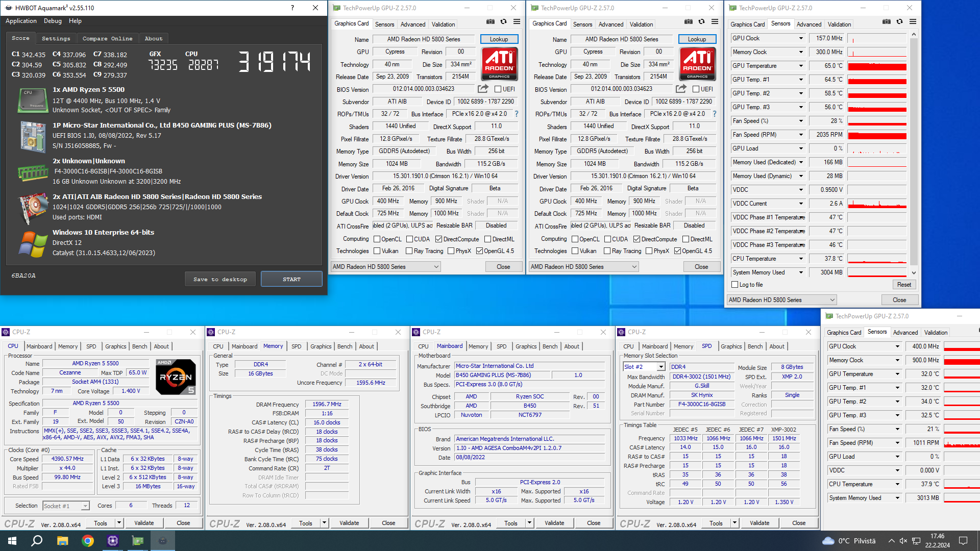Open the Debug menu in HWBOT Aquamark

coord(53,21)
